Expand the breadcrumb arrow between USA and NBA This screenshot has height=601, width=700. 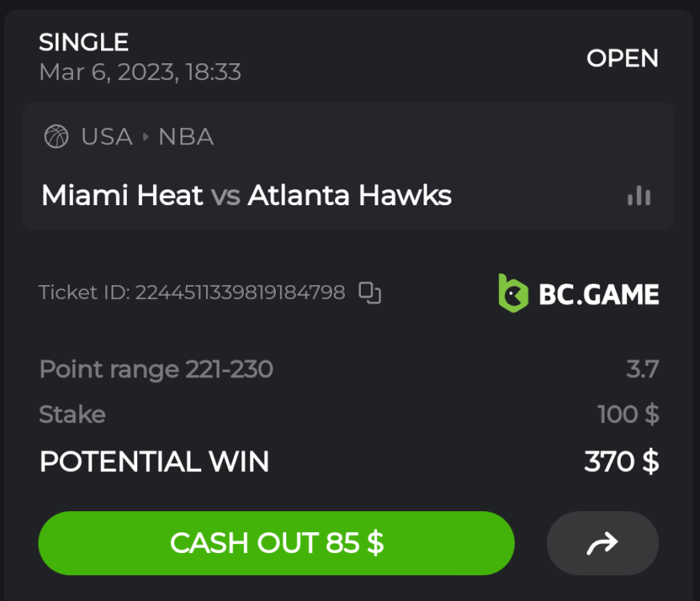[146, 137]
